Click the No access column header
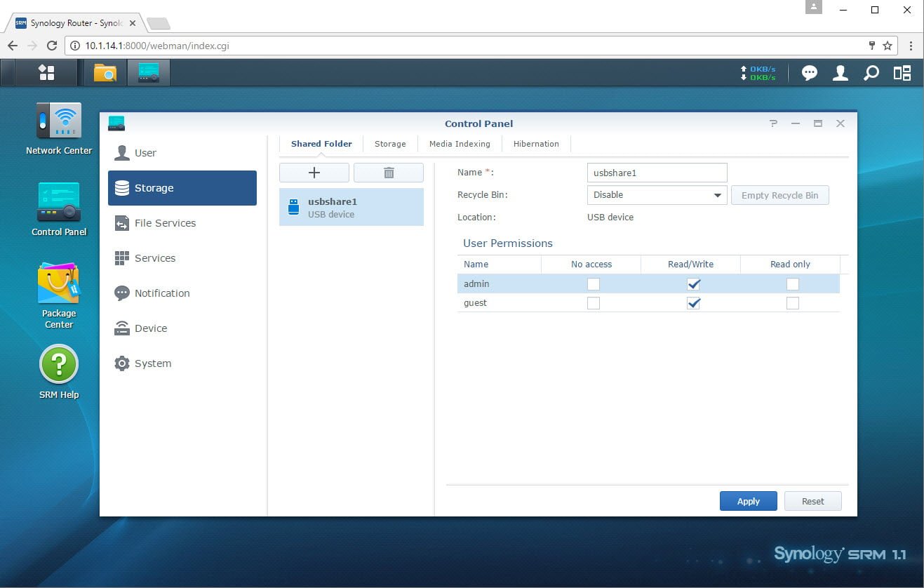 [x=591, y=265]
